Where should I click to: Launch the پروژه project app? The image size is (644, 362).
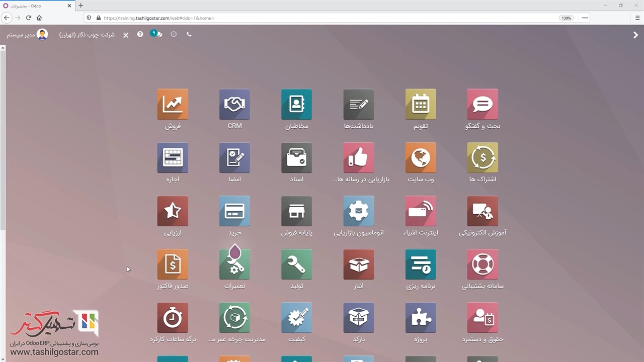click(x=421, y=318)
